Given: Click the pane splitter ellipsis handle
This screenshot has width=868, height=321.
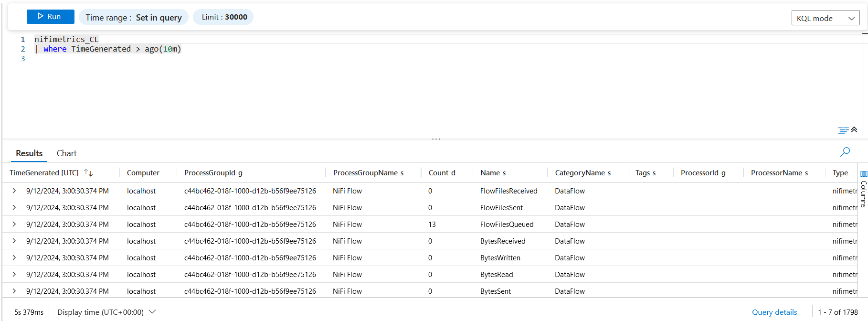Looking at the screenshot, I should (x=436, y=139).
